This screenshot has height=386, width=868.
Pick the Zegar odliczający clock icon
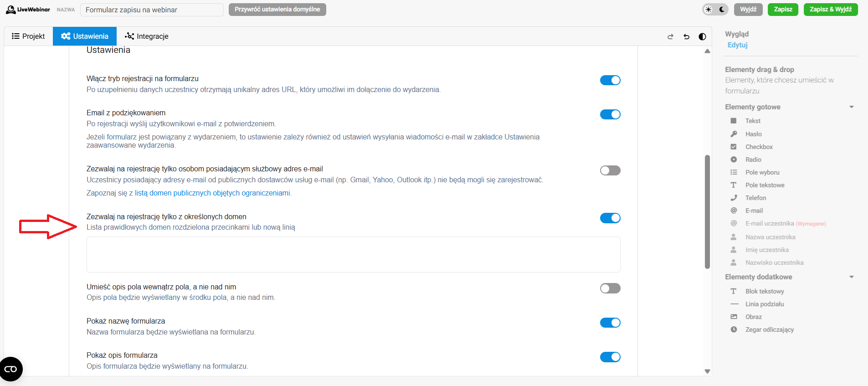pos(734,329)
